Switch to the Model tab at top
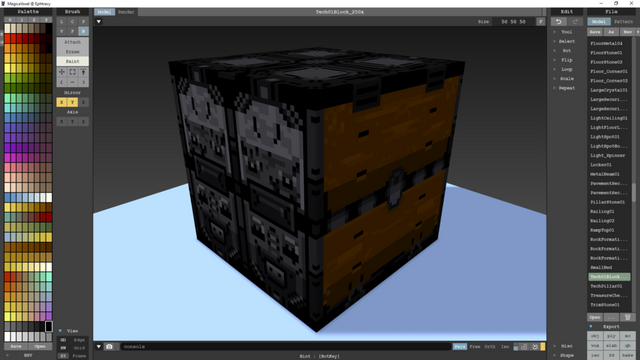 coord(104,12)
